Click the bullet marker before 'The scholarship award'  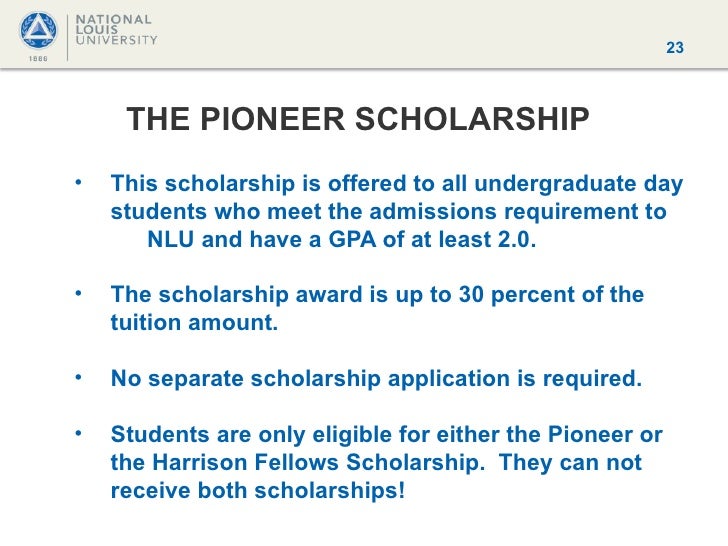[x=78, y=293]
